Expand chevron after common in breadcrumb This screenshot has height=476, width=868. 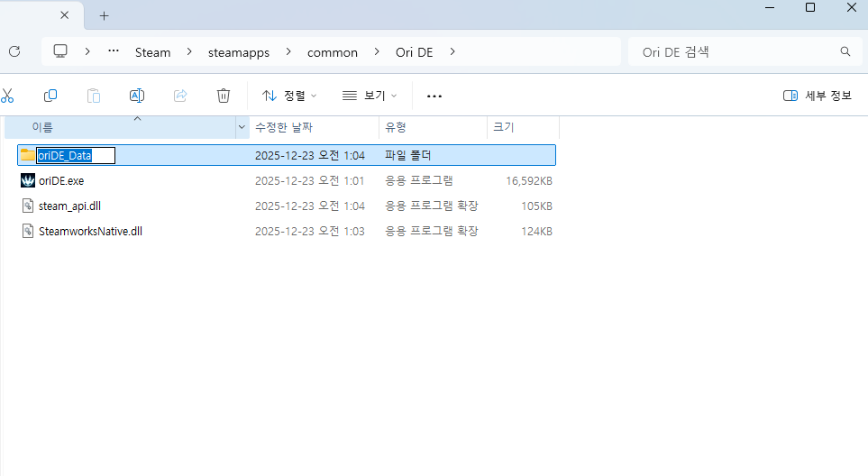(377, 51)
